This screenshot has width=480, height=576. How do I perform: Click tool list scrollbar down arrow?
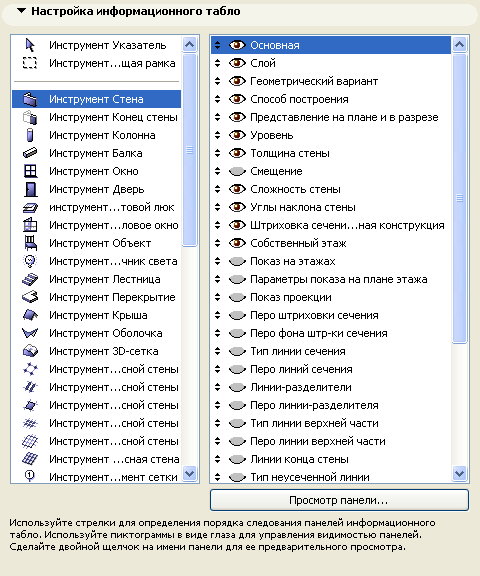190,474
